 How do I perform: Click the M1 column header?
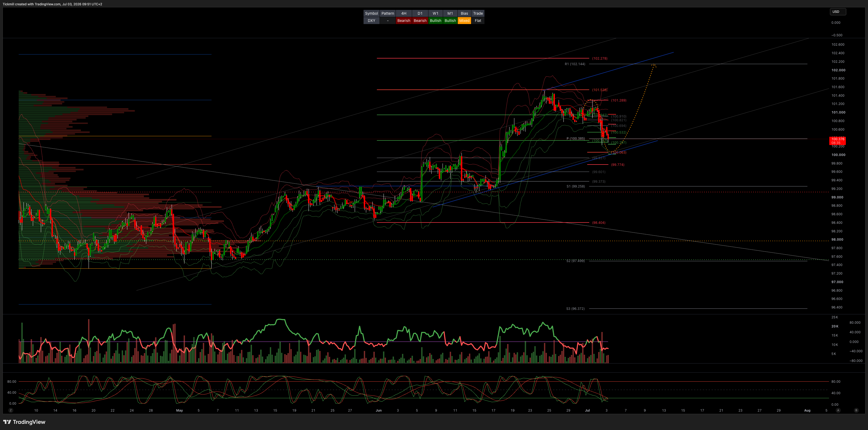click(x=450, y=14)
